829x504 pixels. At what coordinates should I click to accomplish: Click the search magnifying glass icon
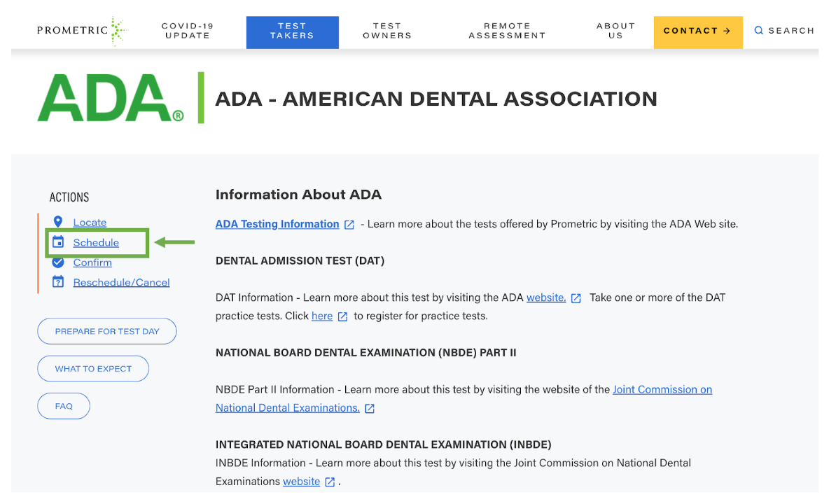pyautogui.click(x=758, y=31)
